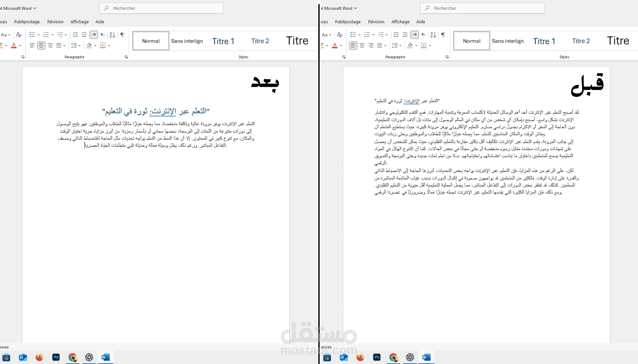Apply Sans interligne style in left window
The height and width of the screenshot is (364, 638).
click(x=187, y=41)
